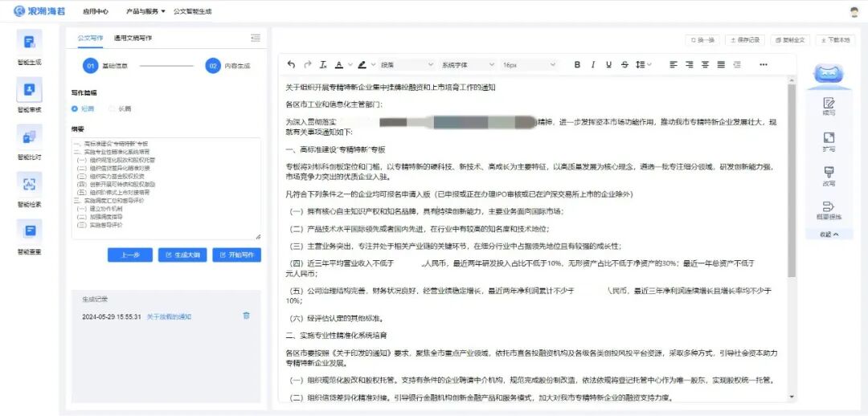Click the clear formatting icon
The image size is (868, 416).
click(323, 65)
